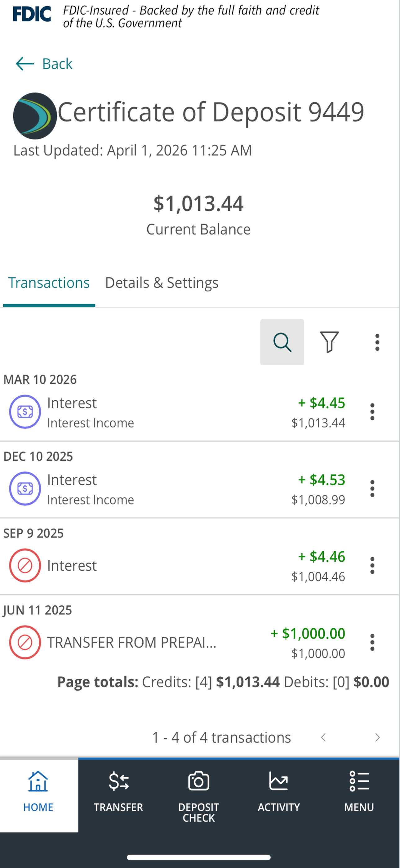Open toolbar three-dot options menu
This screenshot has height=868, width=400.
[377, 342]
